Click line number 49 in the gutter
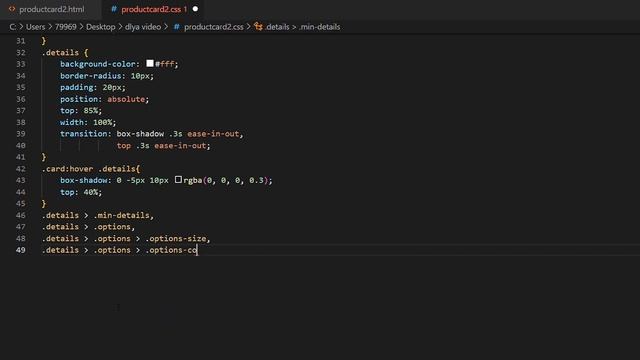This screenshot has width=640, height=360. pyautogui.click(x=21, y=250)
